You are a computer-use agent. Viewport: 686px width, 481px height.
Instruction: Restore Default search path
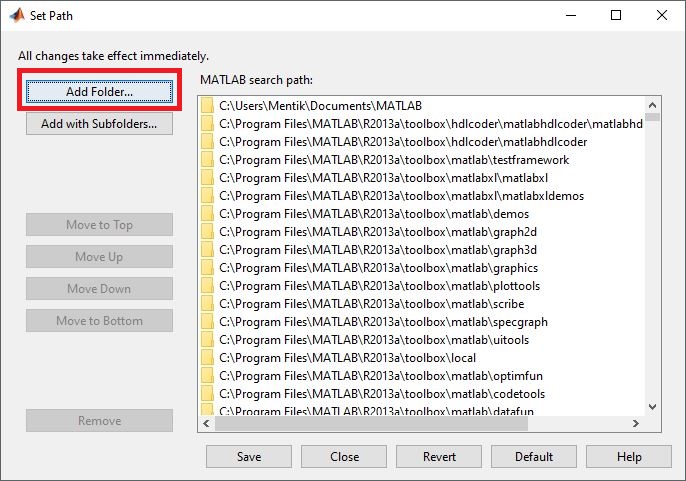pyautogui.click(x=534, y=456)
